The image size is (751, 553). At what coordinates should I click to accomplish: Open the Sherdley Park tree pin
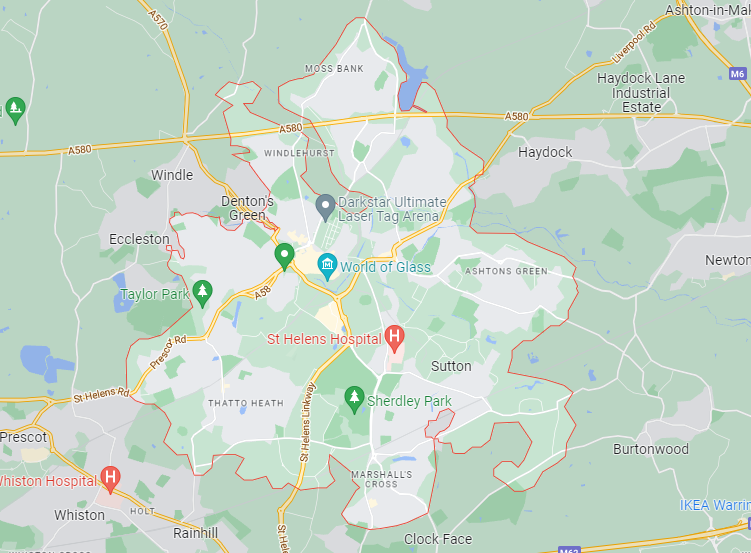pos(354,399)
